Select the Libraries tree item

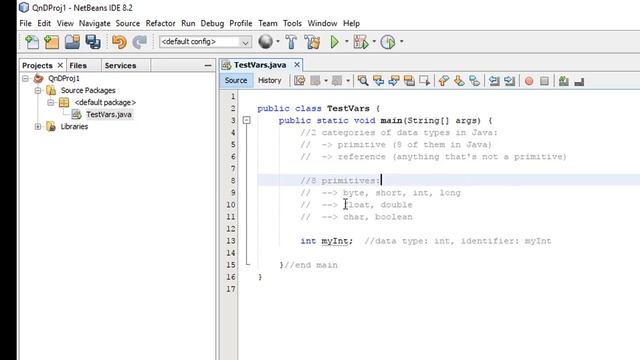(x=74, y=127)
